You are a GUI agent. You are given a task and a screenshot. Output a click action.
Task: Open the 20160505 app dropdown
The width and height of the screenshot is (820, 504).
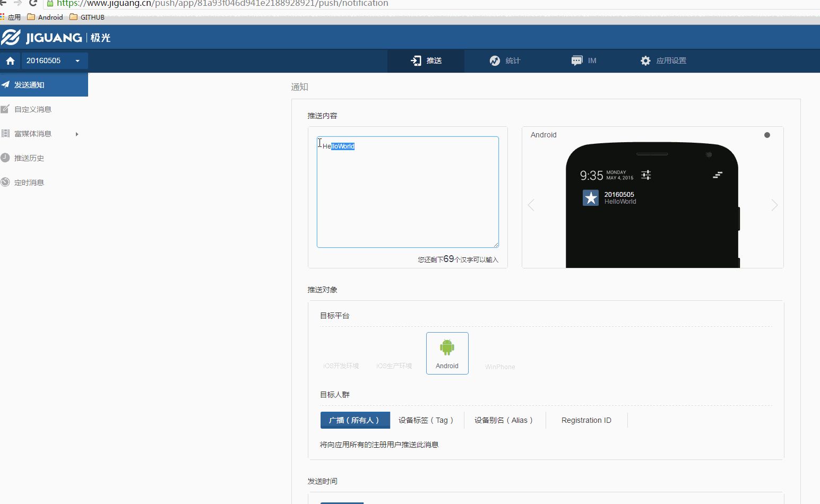[54, 61]
